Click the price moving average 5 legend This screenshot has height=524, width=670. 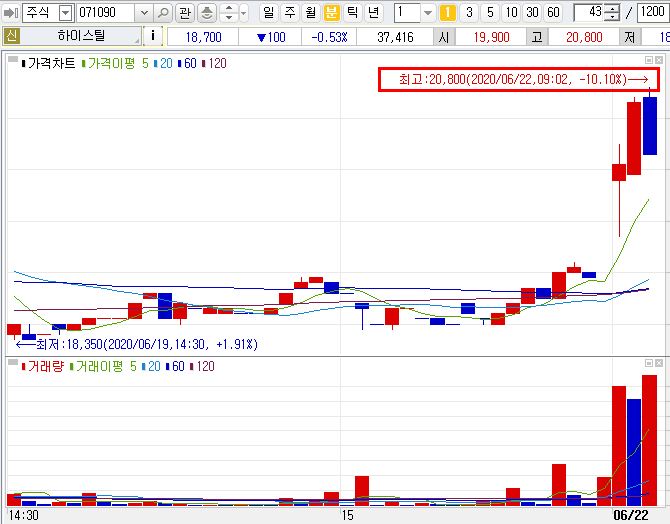pyautogui.click(x=115, y=64)
